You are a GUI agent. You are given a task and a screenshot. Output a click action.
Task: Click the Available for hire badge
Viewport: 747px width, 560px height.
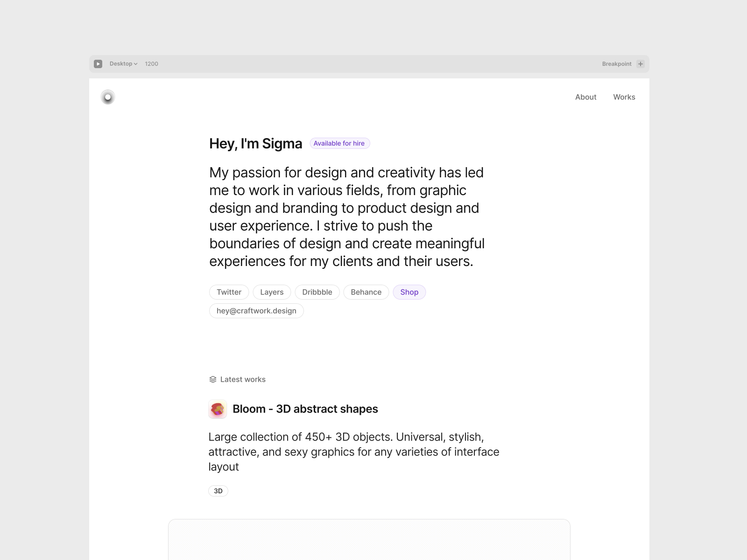[x=339, y=143]
